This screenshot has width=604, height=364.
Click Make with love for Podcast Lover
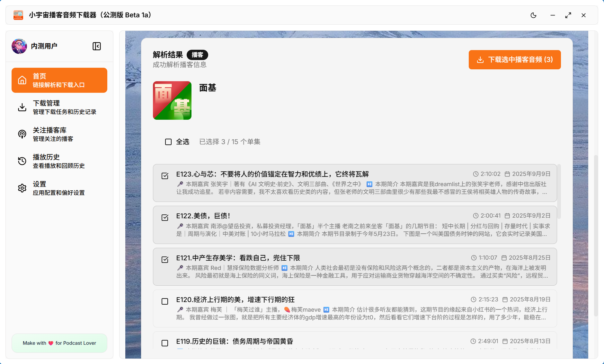pos(59,343)
